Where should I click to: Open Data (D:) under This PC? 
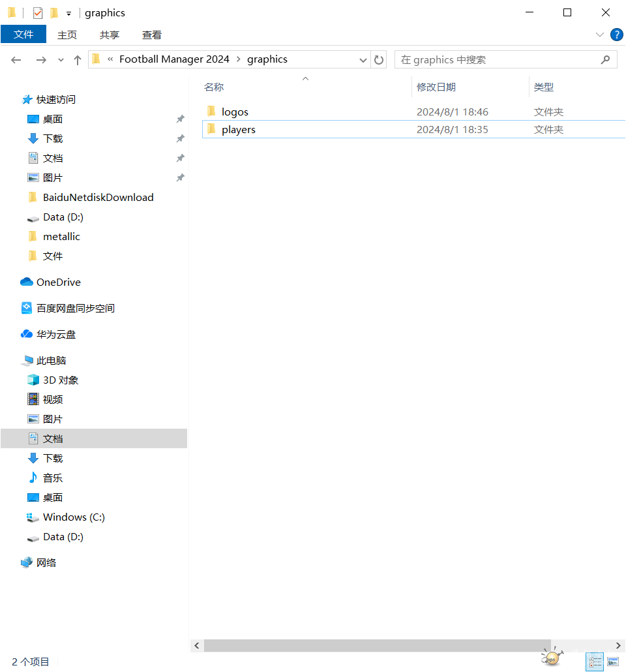[63, 537]
